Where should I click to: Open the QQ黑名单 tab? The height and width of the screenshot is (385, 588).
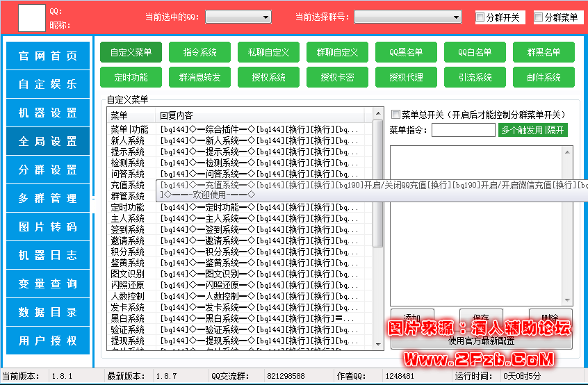point(406,52)
